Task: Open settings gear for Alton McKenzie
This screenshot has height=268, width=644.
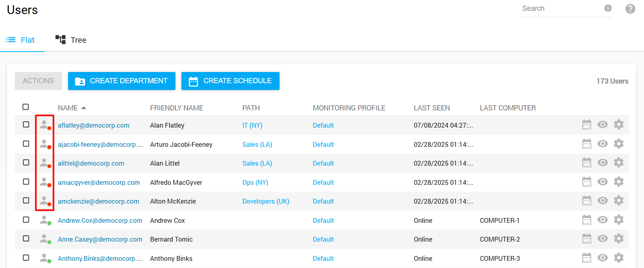Action: tap(618, 201)
